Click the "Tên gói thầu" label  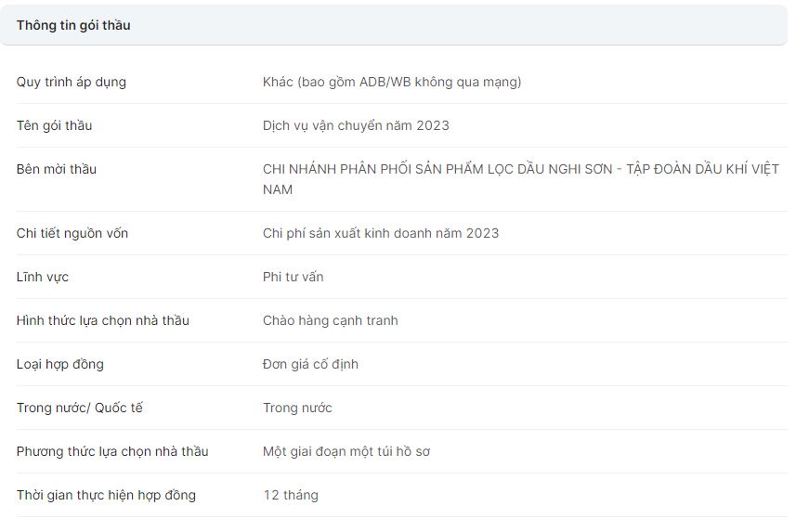pyautogui.click(x=54, y=125)
